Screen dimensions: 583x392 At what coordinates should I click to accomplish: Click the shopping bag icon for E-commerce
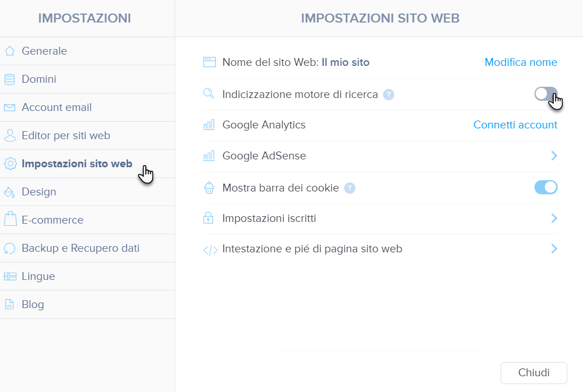[10, 219]
